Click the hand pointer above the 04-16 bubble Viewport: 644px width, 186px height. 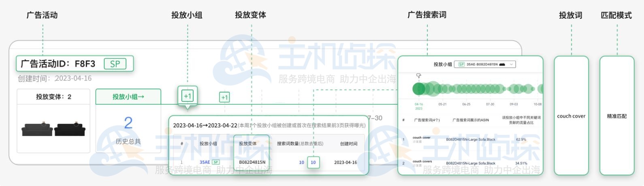point(419,76)
